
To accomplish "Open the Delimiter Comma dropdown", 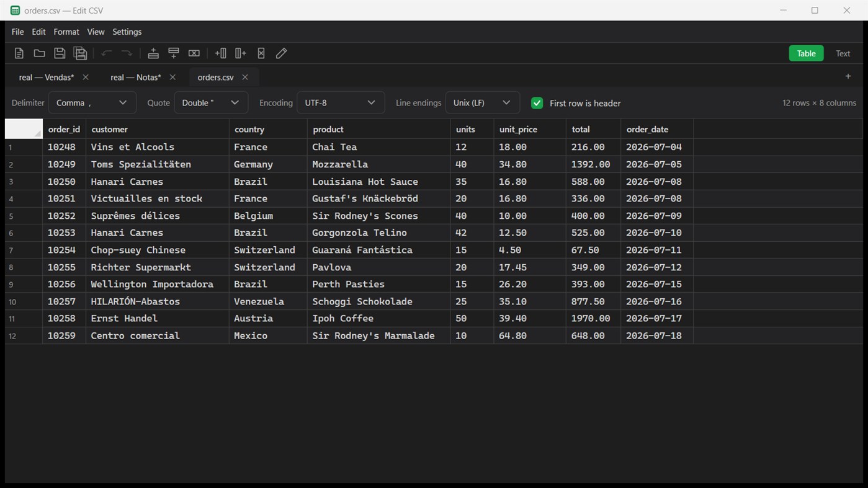I will click(92, 103).
